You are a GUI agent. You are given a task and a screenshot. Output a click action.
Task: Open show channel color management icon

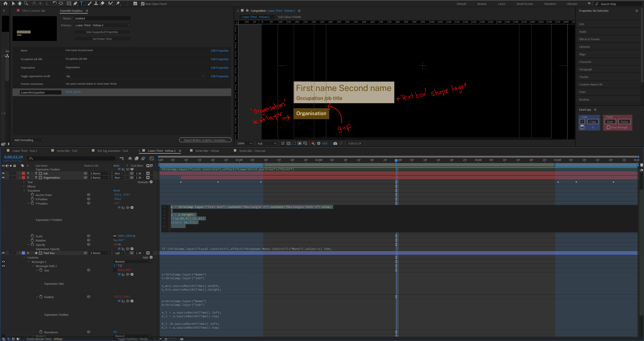[x=313, y=143]
